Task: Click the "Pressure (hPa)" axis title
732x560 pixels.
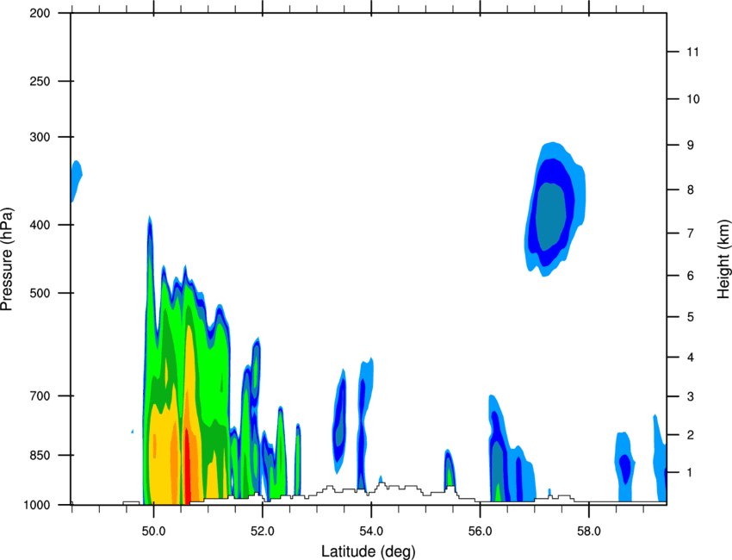Action: (x=7, y=259)
